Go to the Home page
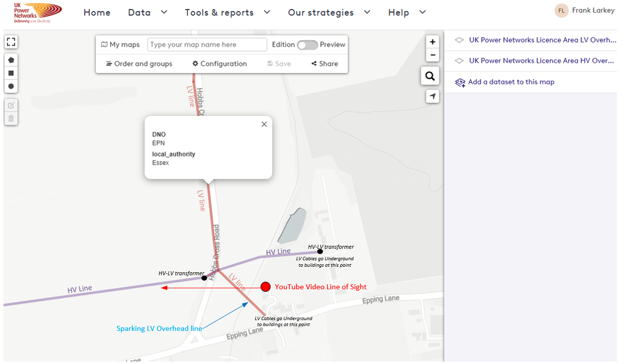Screen dimensions: 622x364 pos(97,12)
